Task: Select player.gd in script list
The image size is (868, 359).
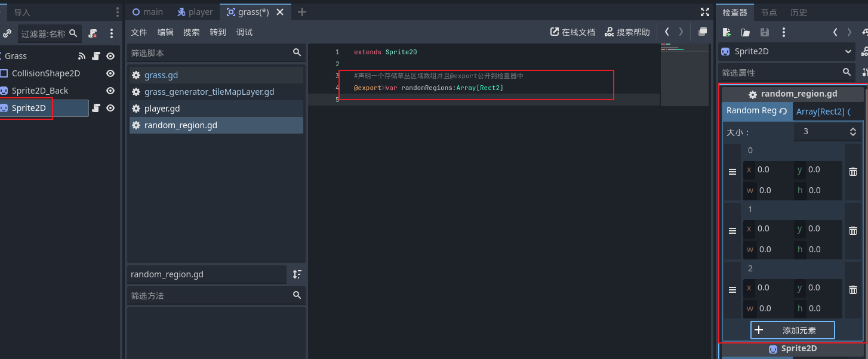Action: point(216,109)
